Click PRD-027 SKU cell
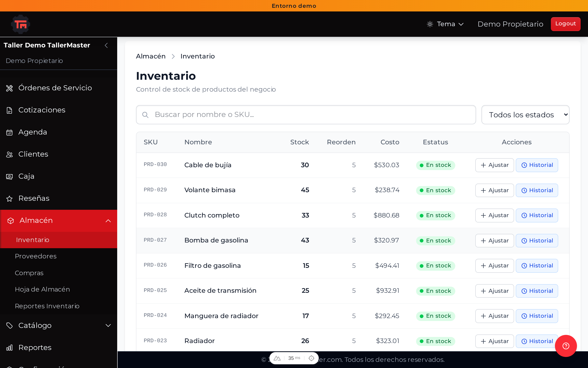The image size is (588, 368). 155,240
